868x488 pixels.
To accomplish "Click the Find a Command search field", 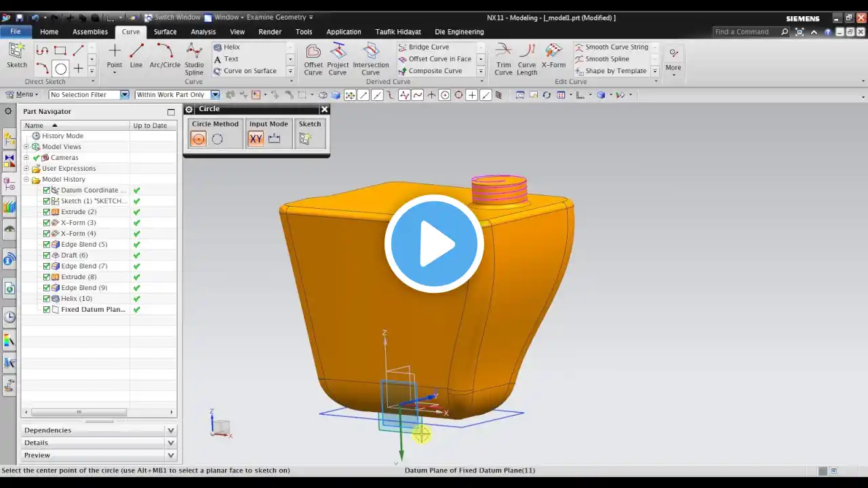I will pyautogui.click(x=746, y=32).
